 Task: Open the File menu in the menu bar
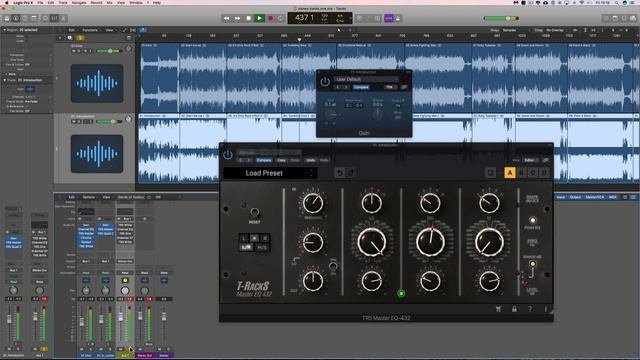click(x=40, y=2)
